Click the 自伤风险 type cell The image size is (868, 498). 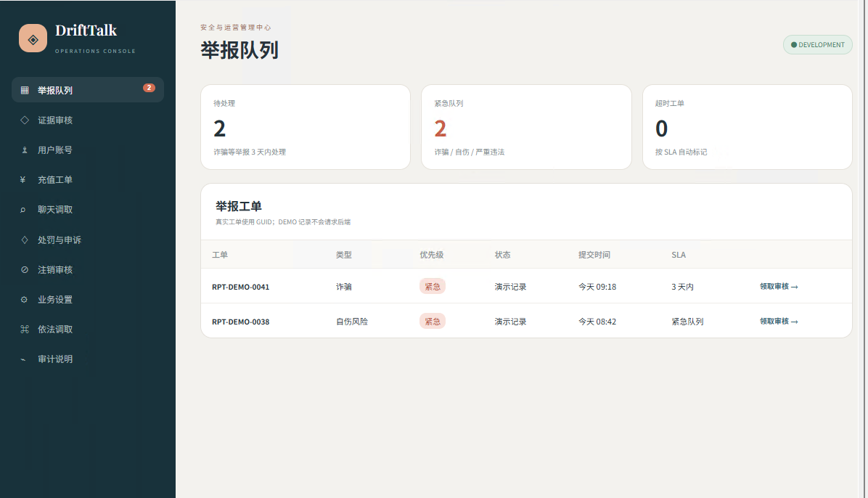(352, 322)
